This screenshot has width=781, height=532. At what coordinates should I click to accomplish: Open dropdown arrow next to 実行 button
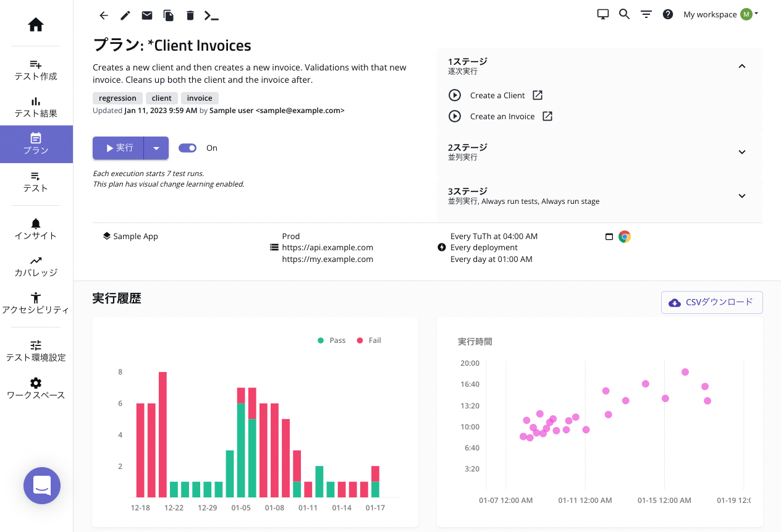[x=156, y=148]
